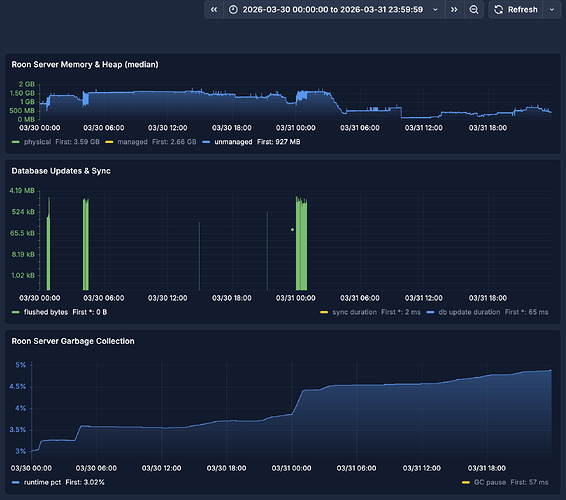Click the 65.5 kB y-axis label
This screenshot has height=500, width=566.
pyautogui.click(x=22, y=233)
